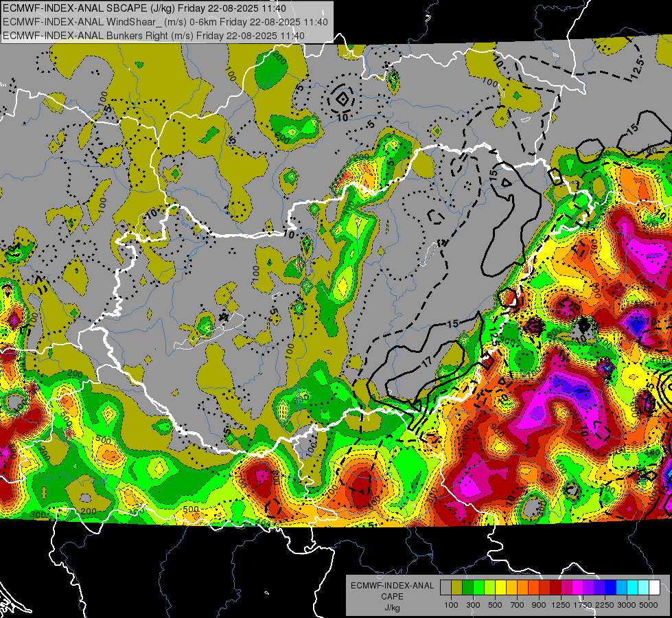Screen dimensions: 672x618
Task: Select the WindShear 0-6km title line
Action: [165, 22]
